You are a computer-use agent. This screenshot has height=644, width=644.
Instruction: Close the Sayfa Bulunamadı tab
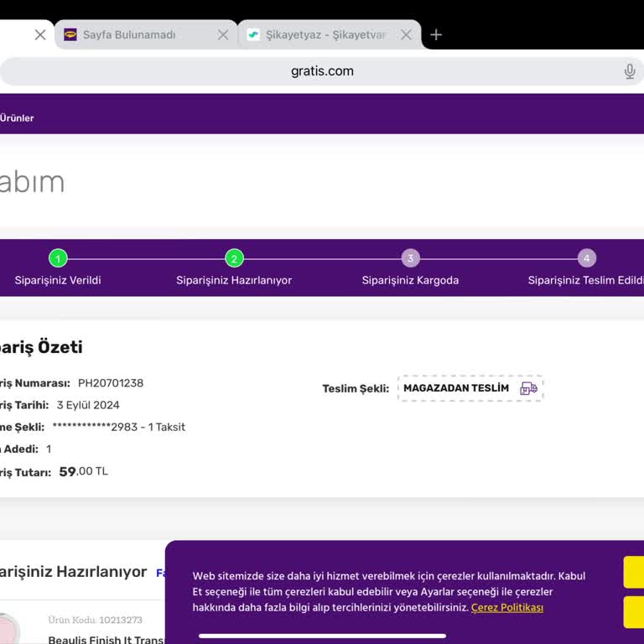pos(223,34)
